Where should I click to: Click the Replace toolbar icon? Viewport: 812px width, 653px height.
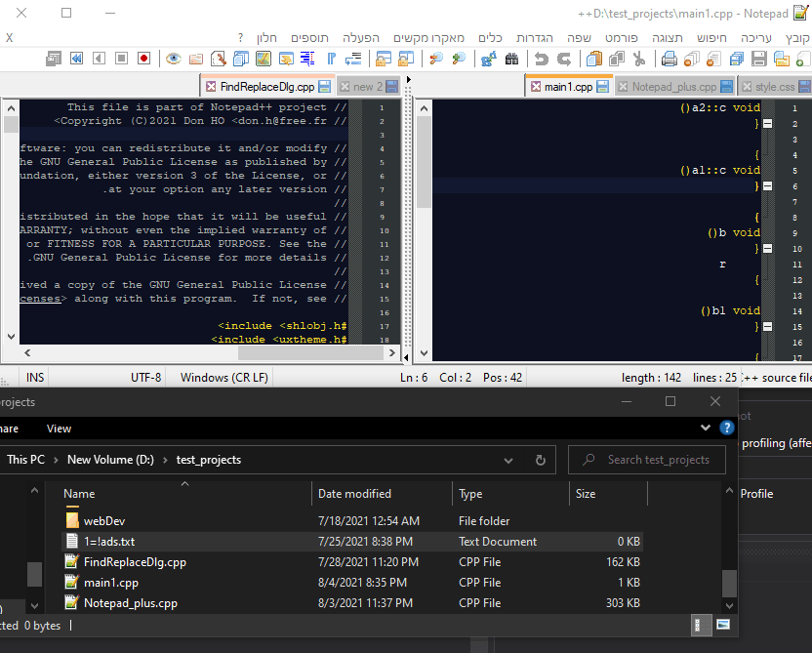(x=489, y=59)
